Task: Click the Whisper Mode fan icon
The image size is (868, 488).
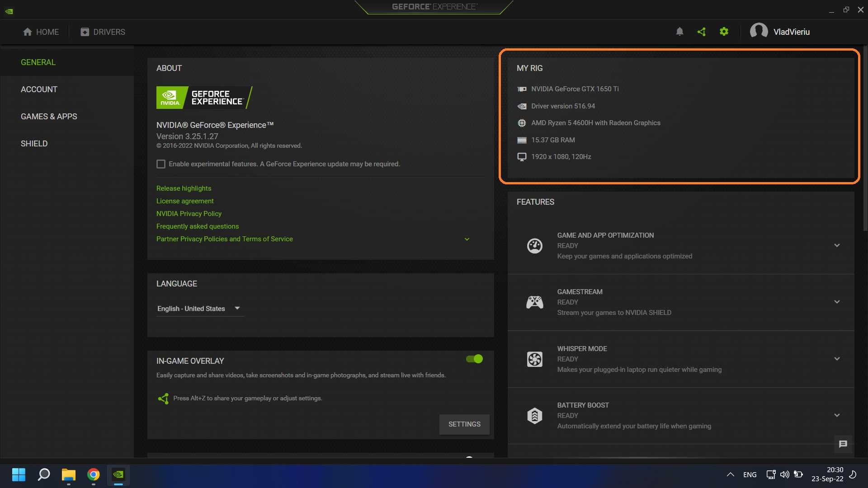Action: click(x=535, y=359)
